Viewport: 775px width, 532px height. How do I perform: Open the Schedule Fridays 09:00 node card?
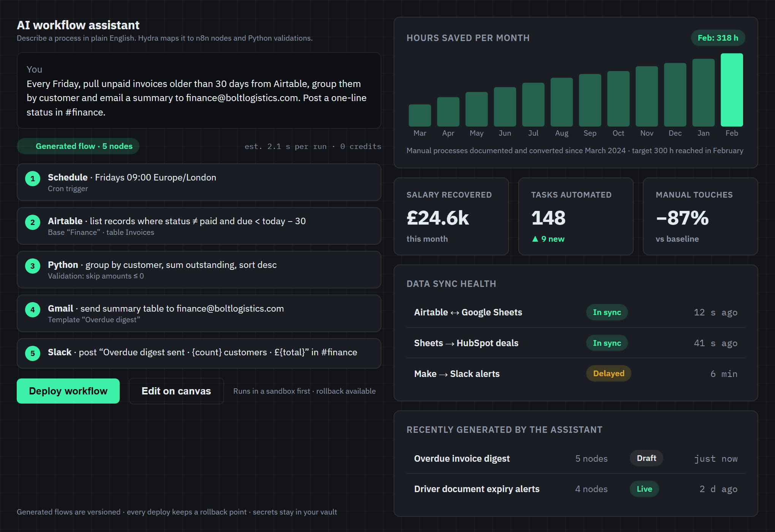[x=199, y=182]
